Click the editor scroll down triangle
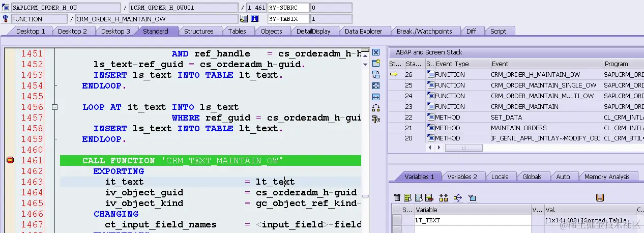The image size is (644, 233). click(365, 65)
